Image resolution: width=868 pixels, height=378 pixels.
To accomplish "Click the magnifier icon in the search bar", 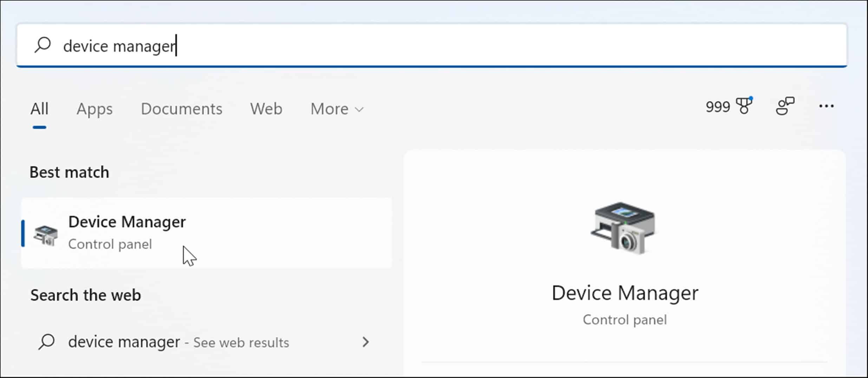I will [x=43, y=45].
